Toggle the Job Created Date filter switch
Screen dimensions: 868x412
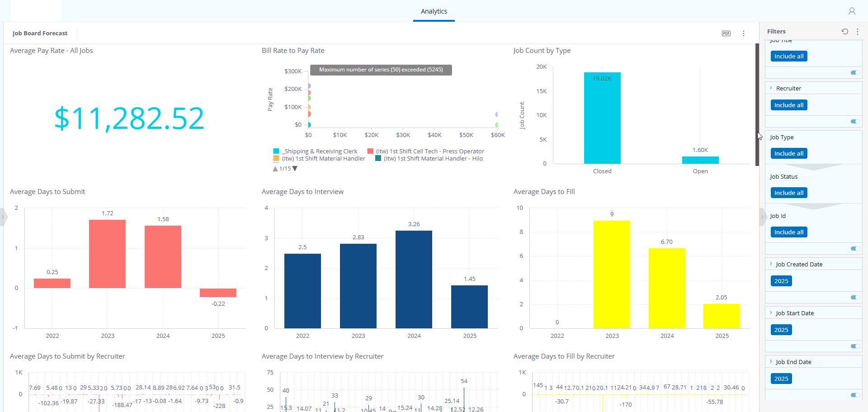[855, 297]
